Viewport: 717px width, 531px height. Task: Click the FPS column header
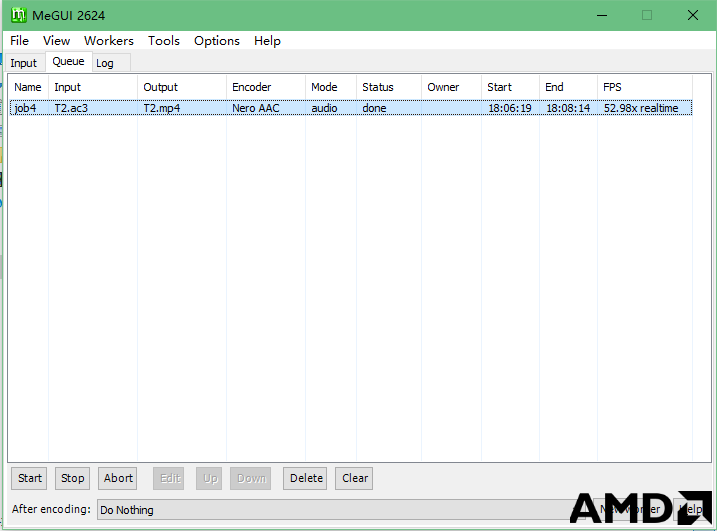coord(645,87)
